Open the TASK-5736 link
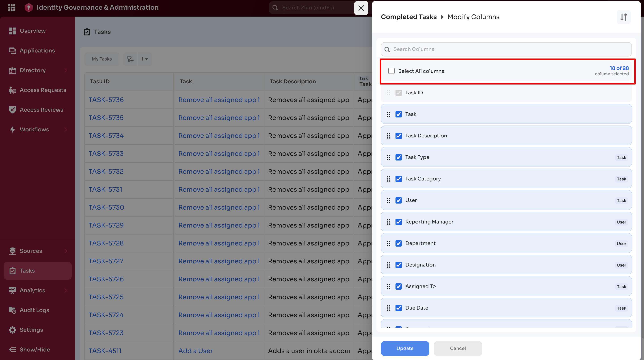The height and width of the screenshot is (360, 644). pyautogui.click(x=106, y=100)
